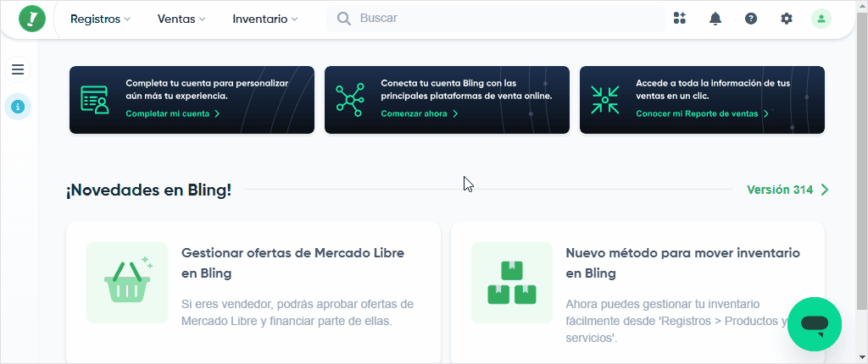This screenshot has width=868, height=364.
Task: Expand the Ventas menu
Action: pos(181,19)
